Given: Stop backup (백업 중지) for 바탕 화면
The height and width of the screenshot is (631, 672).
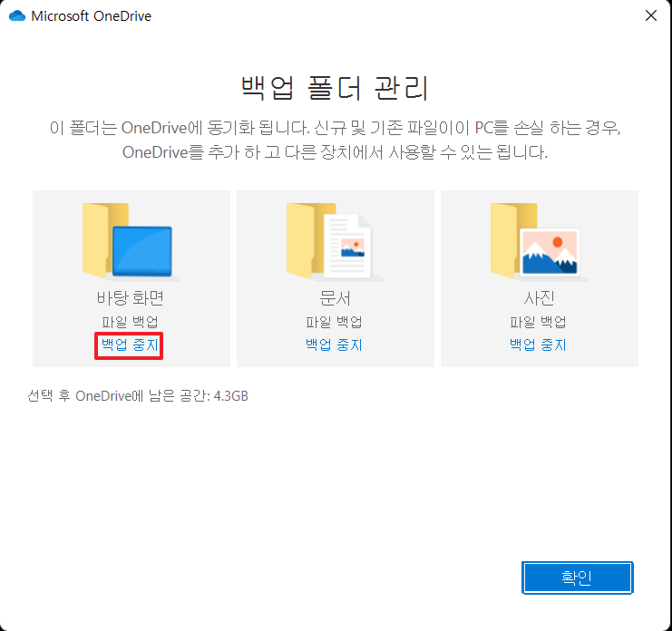Looking at the screenshot, I should click(x=130, y=345).
